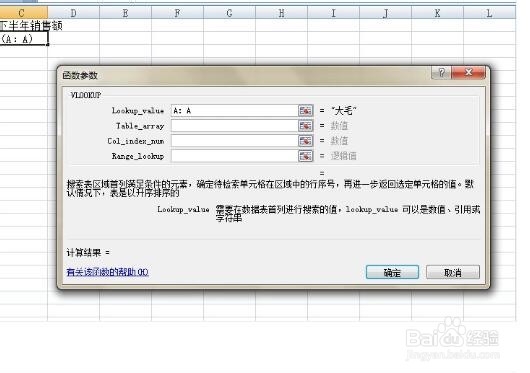Click into the Range_lookup input field

tap(234, 156)
